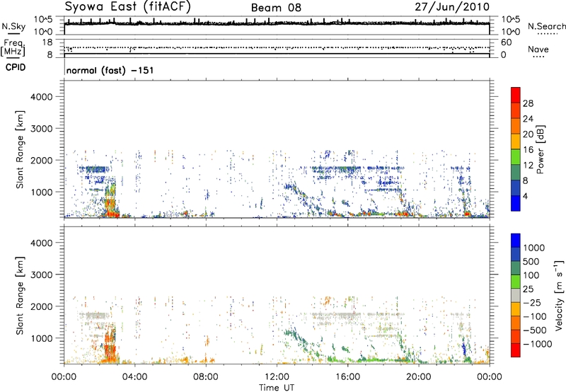Click the 'Nave' legend label

coord(538,49)
